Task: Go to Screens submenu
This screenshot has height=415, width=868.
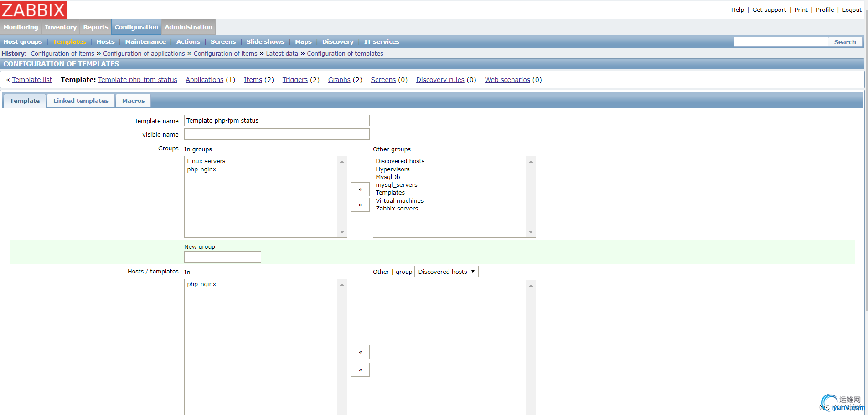Action: click(x=223, y=42)
